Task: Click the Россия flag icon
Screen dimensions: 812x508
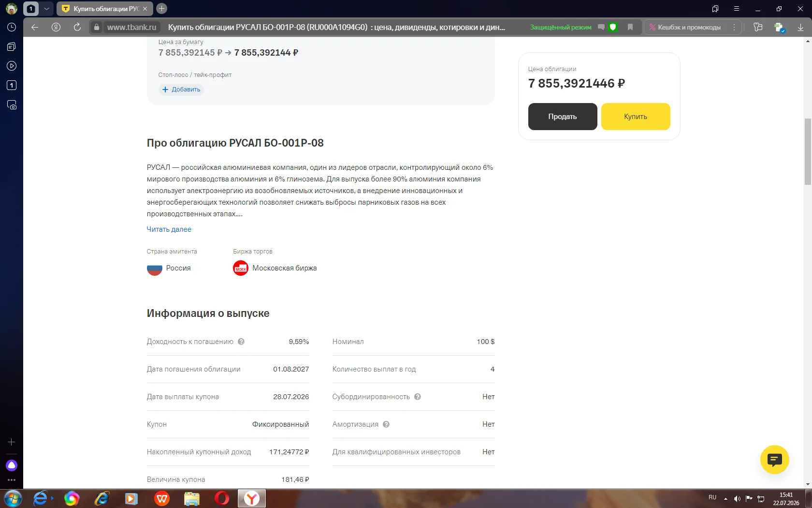Action: [x=155, y=268]
